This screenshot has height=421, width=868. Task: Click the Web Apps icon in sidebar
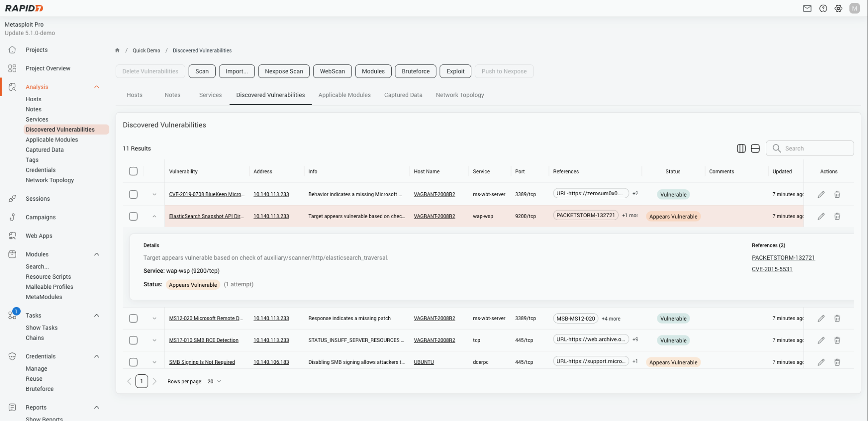click(x=12, y=236)
